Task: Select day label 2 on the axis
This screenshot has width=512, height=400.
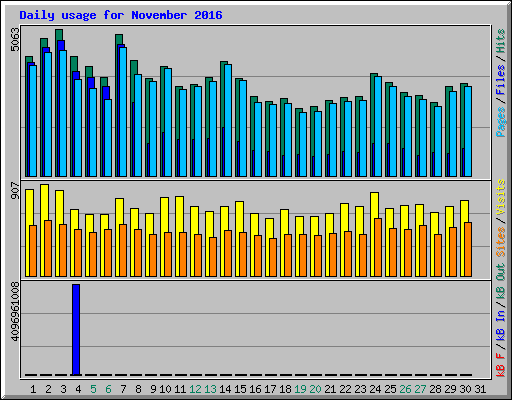Action: pos(48,389)
